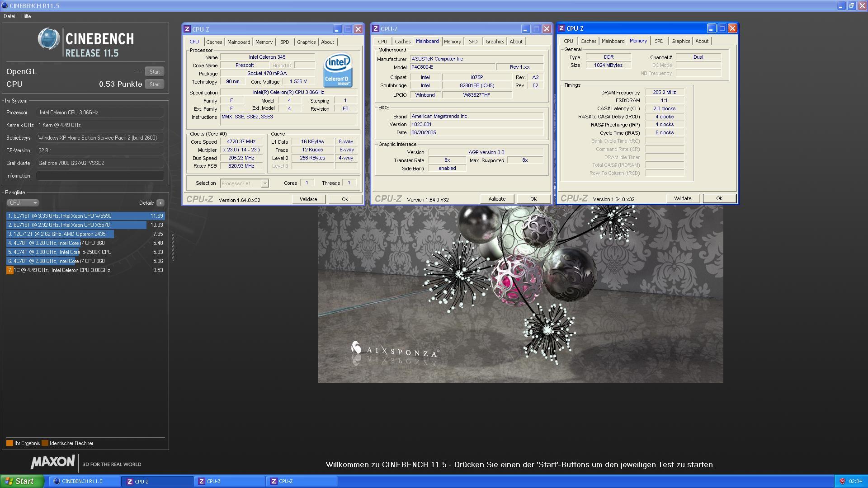
Task: Click the MAXON logo at bottom
Action: (x=52, y=462)
